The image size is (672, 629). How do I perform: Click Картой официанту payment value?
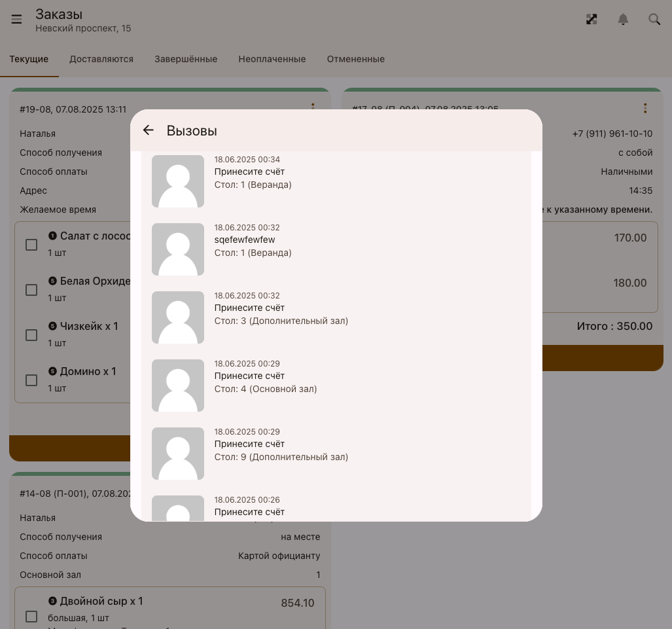[279, 556]
